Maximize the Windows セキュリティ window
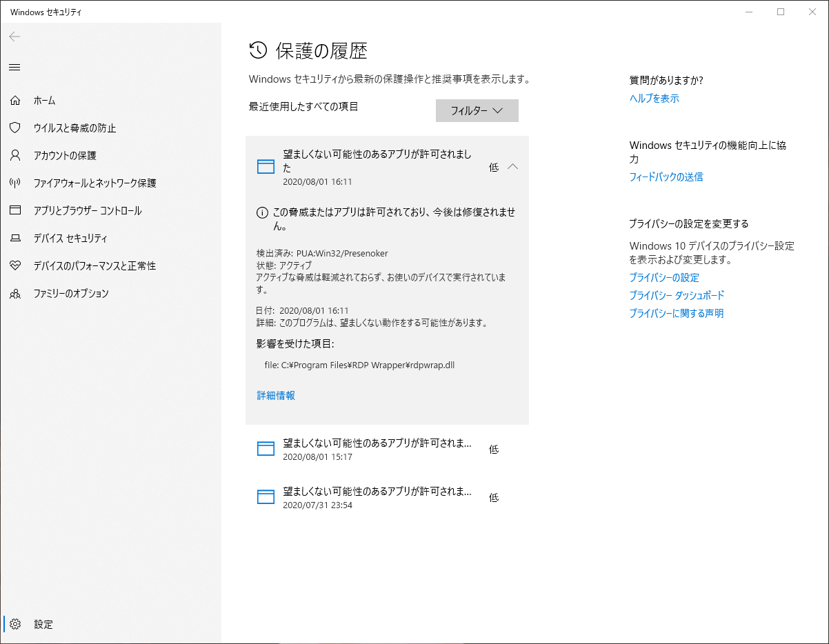Screen dimensions: 829x644 (x=781, y=12)
